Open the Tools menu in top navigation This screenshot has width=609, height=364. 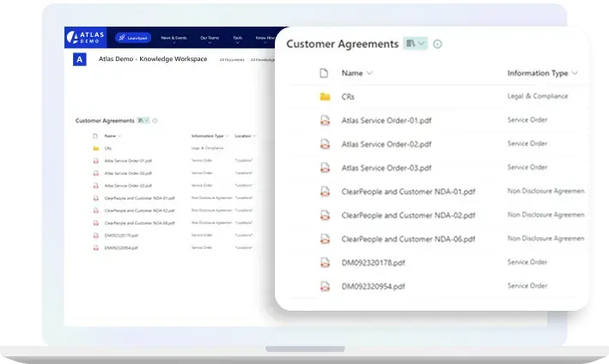tap(238, 38)
